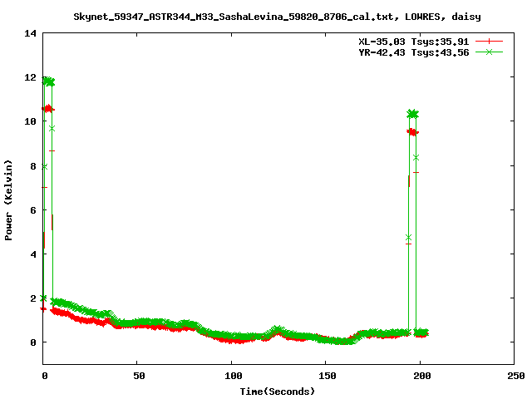Viewport: 532px width, 399px height.
Task: Click the green line sample in the legend
Action: 489,52
